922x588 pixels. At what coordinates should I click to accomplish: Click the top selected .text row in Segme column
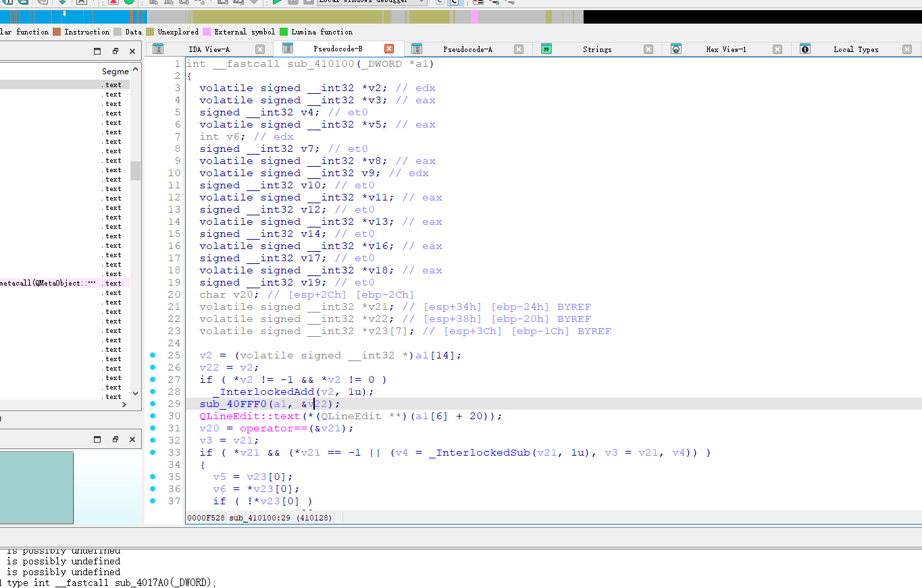[113, 85]
